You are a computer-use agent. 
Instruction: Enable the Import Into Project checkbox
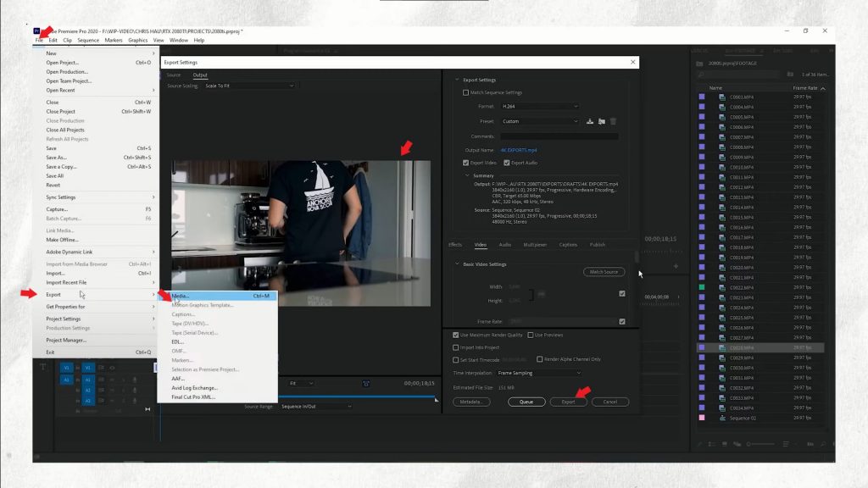tap(455, 348)
